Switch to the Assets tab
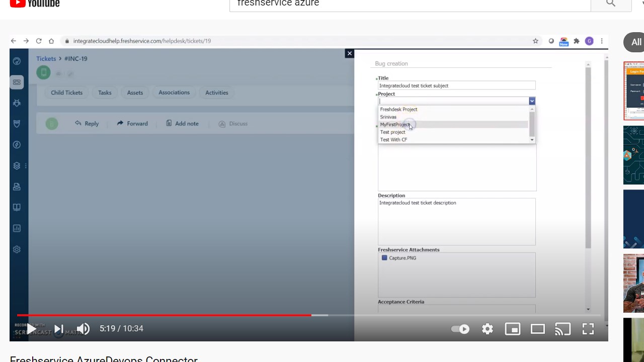The width and height of the screenshot is (644, 362). coord(135,93)
